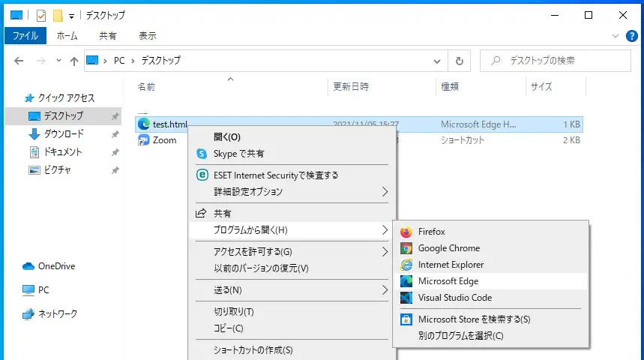Click the arrow beside プログラムから開く(H)

pos(385,230)
